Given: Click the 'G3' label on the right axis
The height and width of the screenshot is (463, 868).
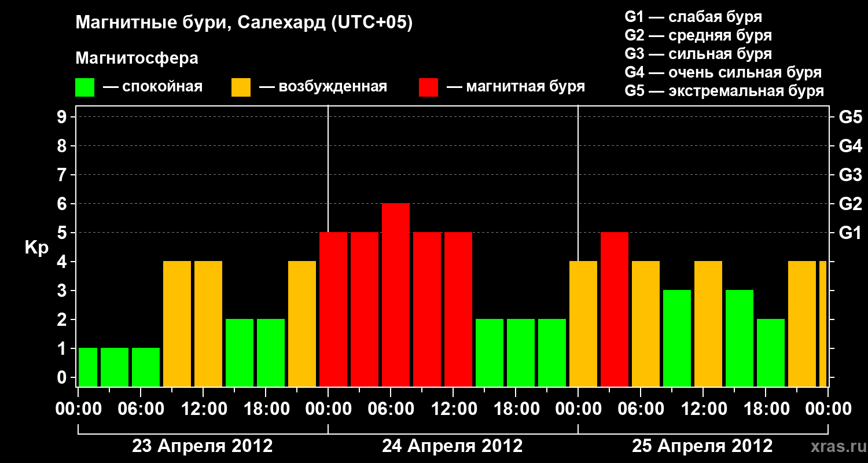Looking at the screenshot, I should point(850,175).
